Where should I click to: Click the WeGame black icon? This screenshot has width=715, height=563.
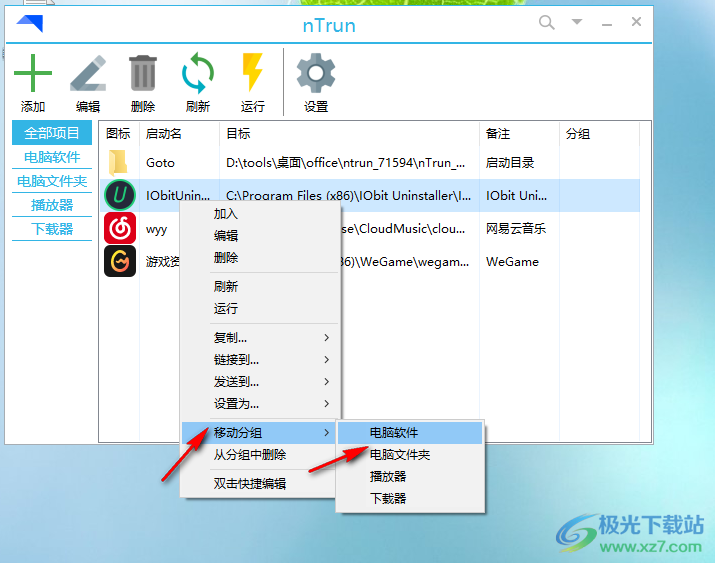click(120, 261)
